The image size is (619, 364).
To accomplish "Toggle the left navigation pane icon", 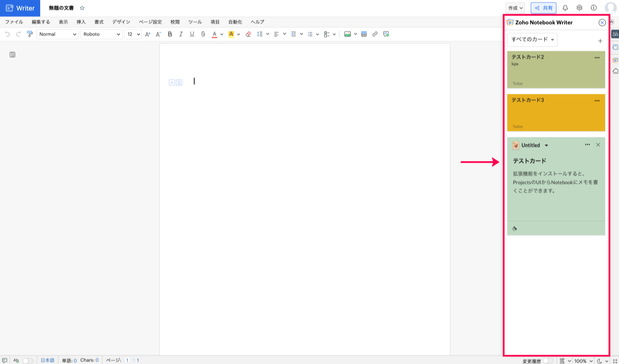I will point(12,54).
